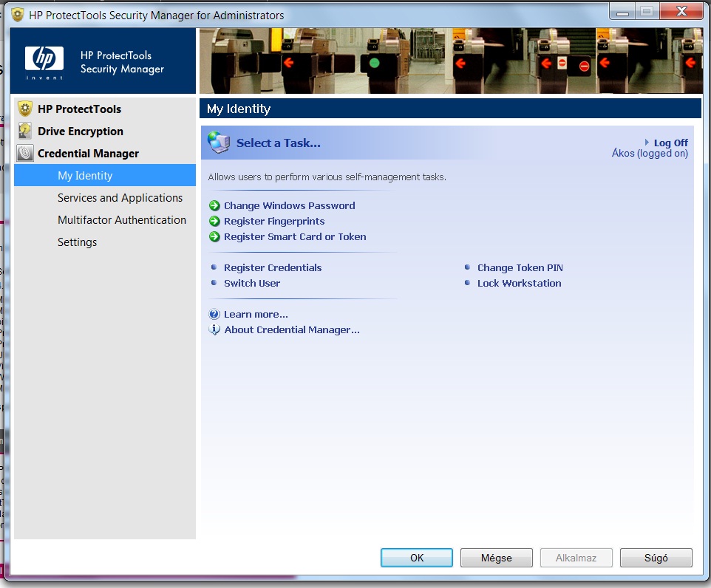
Task: Choose Switch User
Action: click(x=252, y=284)
